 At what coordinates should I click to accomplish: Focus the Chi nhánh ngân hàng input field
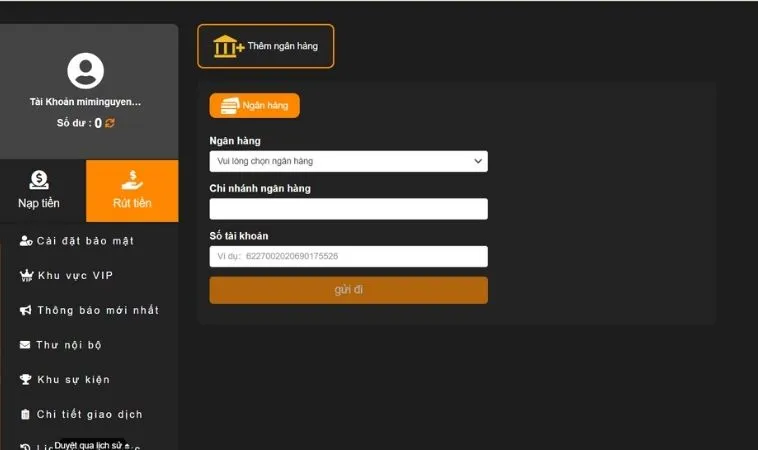(x=348, y=209)
